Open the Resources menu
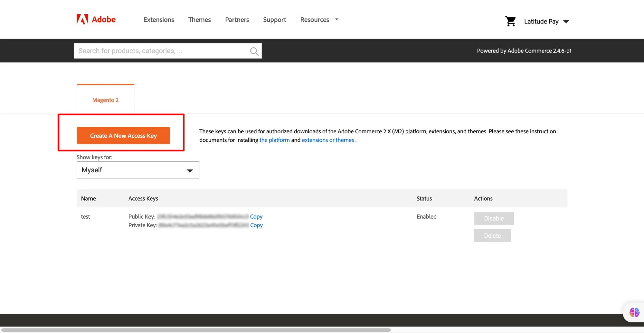The height and width of the screenshot is (333, 644). click(315, 20)
